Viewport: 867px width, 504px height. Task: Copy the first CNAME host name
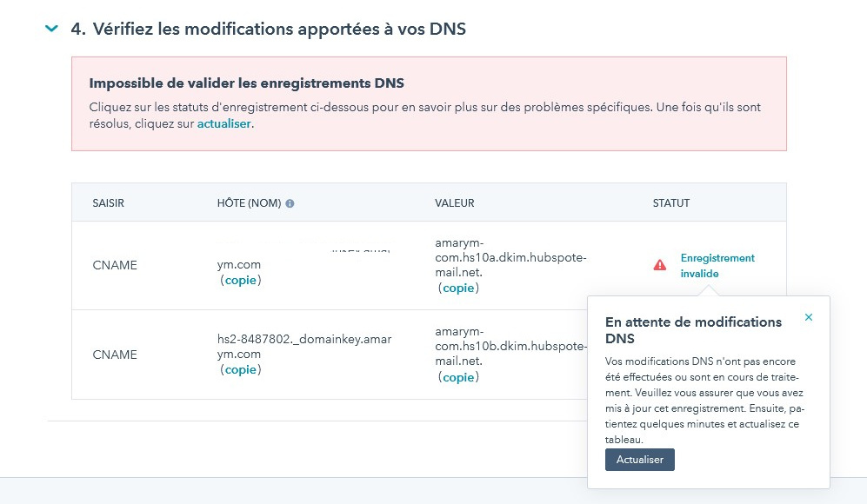click(x=241, y=280)
